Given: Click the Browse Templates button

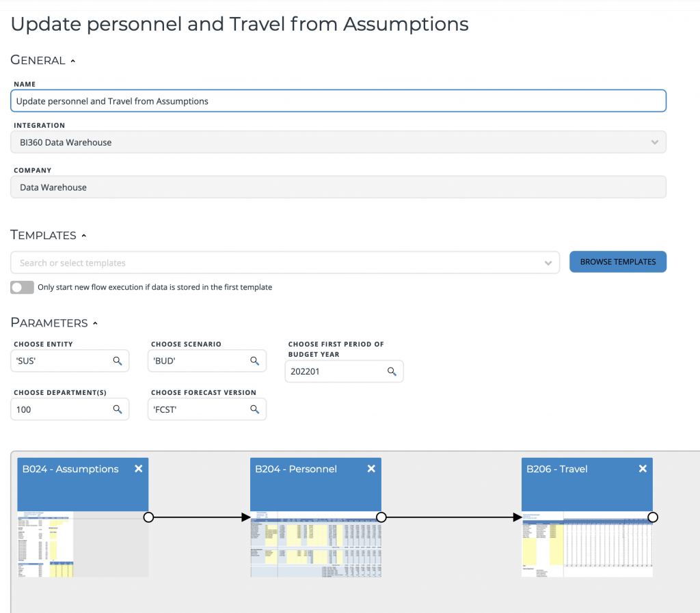Looking at the screenshot, I should coord(617,262).
